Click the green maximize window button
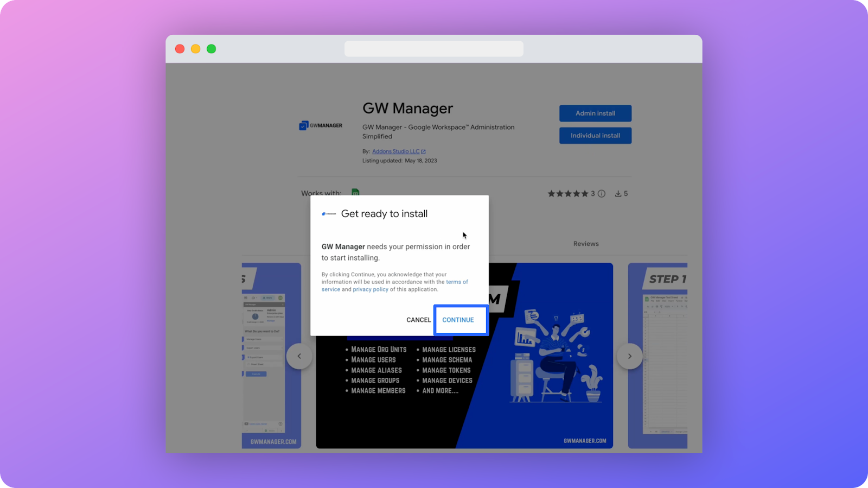The image size is (868, 488). pyautogui.click(x=212, y=49)
